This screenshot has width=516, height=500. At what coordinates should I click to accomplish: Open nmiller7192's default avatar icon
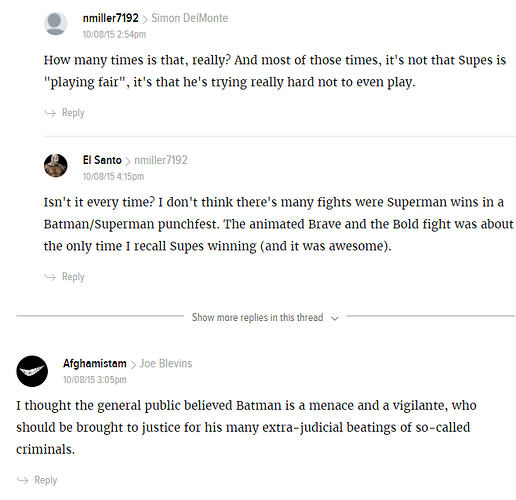tap(56, 24)
